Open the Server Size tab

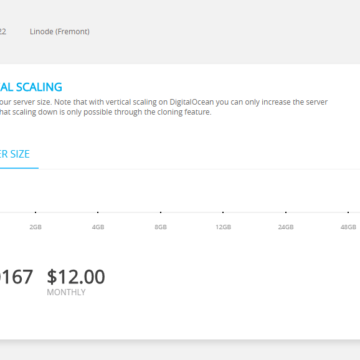[x=15, y=154]
